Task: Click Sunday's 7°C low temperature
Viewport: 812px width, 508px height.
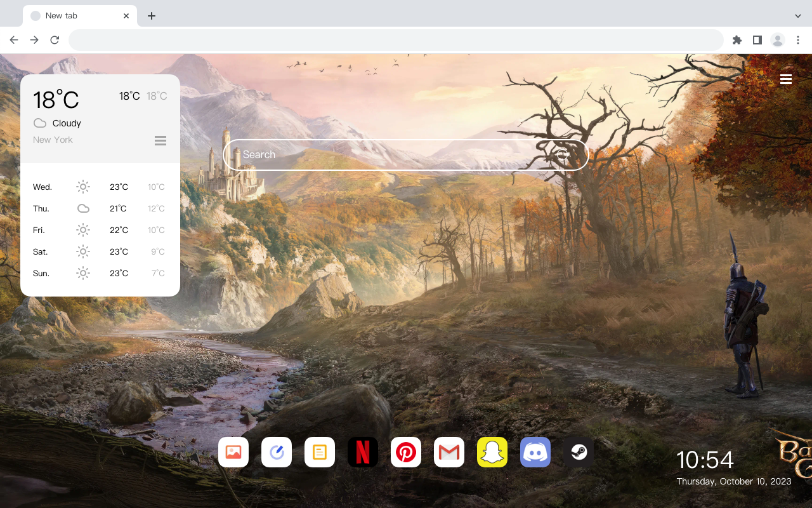Action: tap(158, 273)
